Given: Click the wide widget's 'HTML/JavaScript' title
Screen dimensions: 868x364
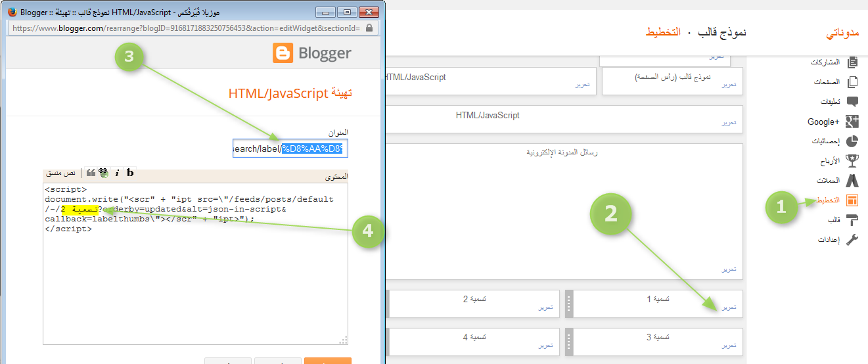Looking at the screenshot, I should (488, 115).
